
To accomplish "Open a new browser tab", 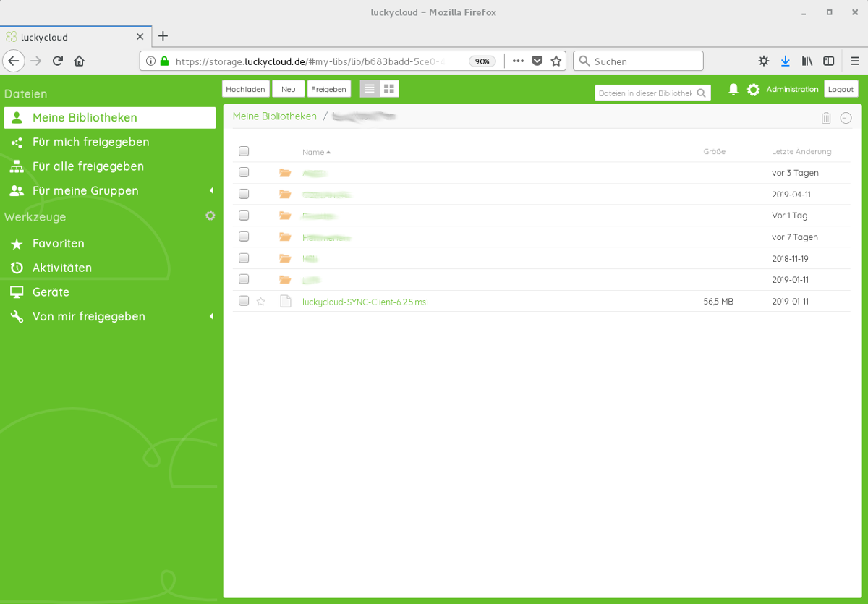I will (163, 36).
